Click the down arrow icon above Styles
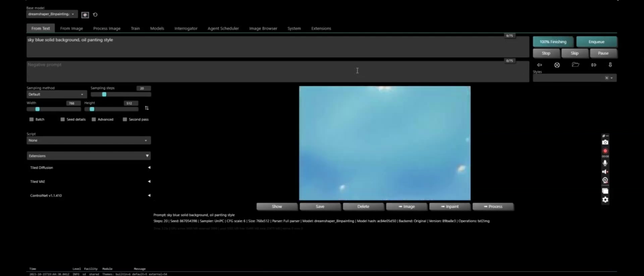 [610, 65]
